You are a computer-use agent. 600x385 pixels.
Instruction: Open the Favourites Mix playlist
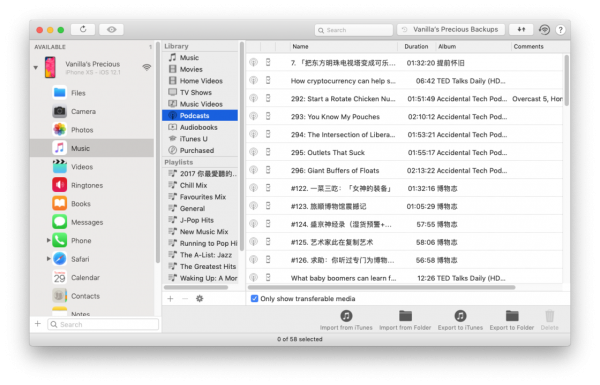point(200,197)
